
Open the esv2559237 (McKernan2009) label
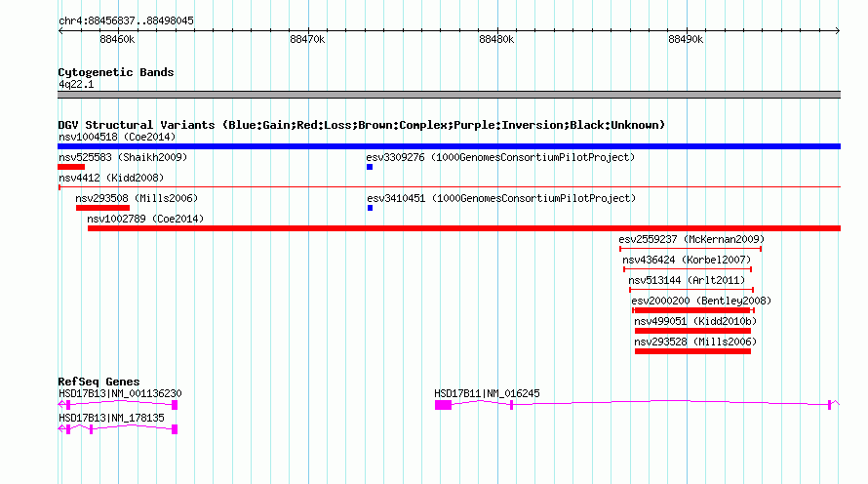[x=691, y=239]
